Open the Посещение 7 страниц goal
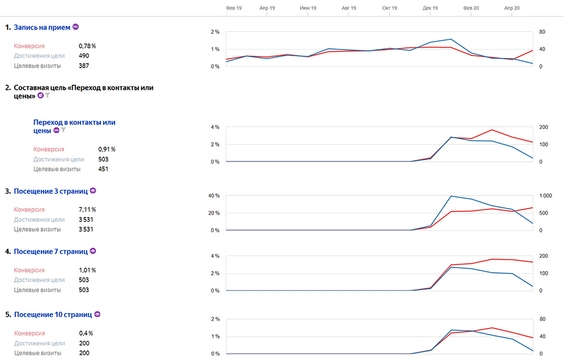 point(50,251)
